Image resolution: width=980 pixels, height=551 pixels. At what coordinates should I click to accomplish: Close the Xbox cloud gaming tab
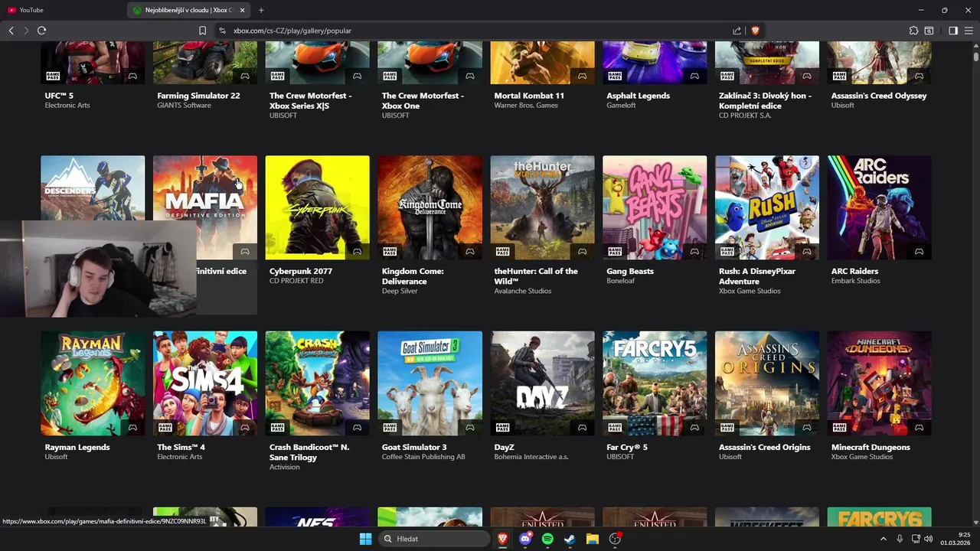243,10
